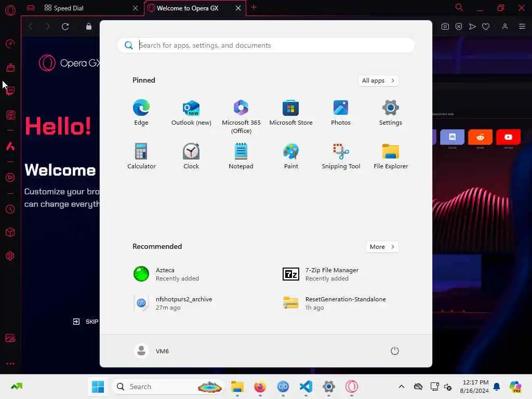Open Edge from pinned apps
The image size is (532, 399).
[x=141, y=113]
